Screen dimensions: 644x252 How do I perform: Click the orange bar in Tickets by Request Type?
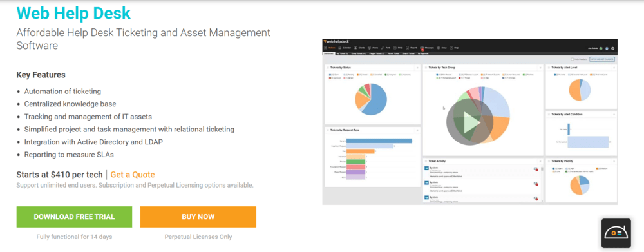pyautogui.click(x=361, y=151)
